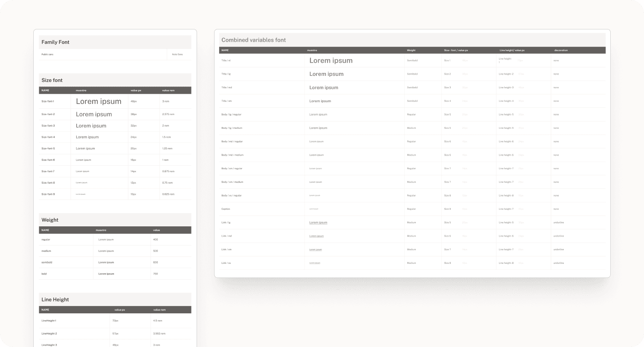Click the '400' weight value
644x347 pixels.
156,240
